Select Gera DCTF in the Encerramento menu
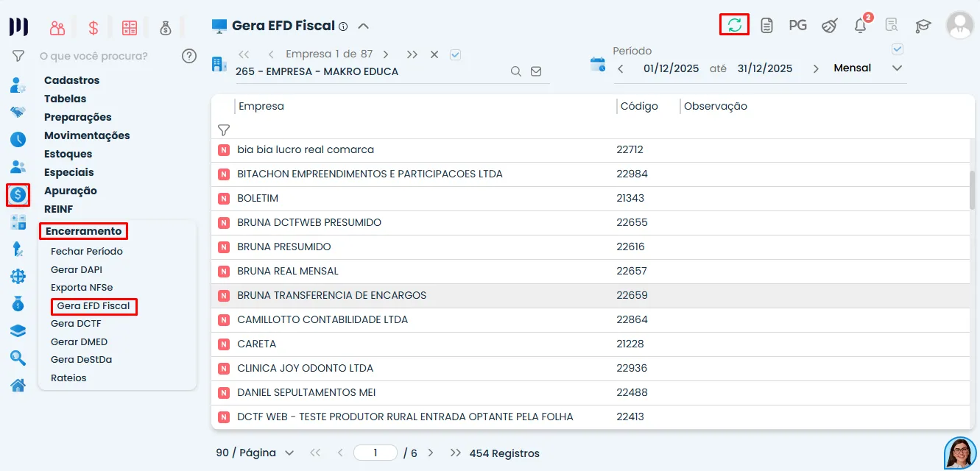 click(76, 324)
